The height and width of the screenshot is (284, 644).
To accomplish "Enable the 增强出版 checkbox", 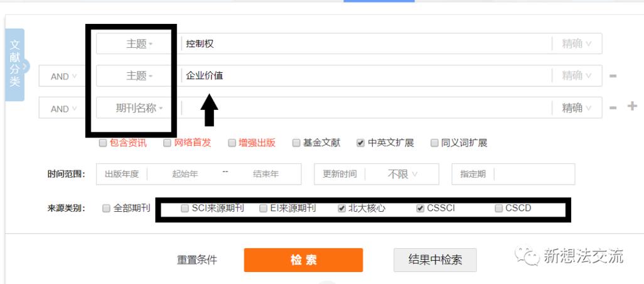I will (x=232, y=143).
